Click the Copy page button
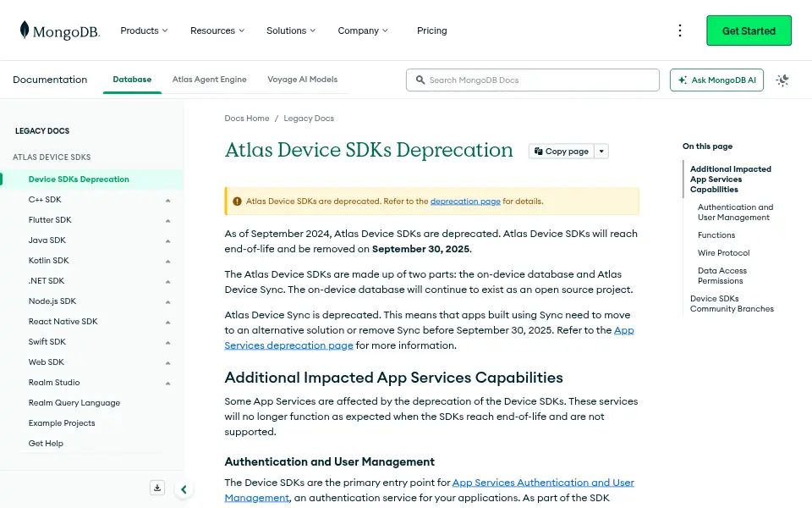 point(562,152)
